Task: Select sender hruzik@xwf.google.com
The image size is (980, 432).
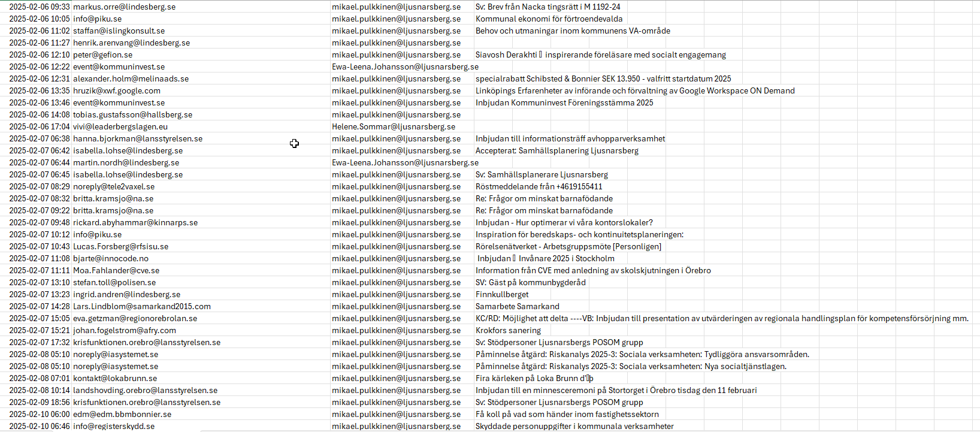Action: coord(117,90)
